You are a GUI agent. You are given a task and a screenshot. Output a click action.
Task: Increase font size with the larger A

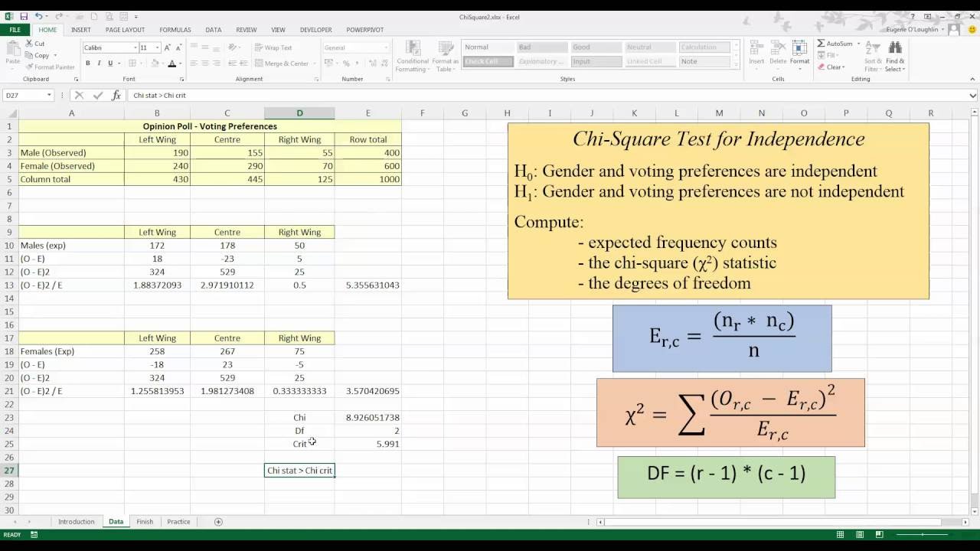168,47
